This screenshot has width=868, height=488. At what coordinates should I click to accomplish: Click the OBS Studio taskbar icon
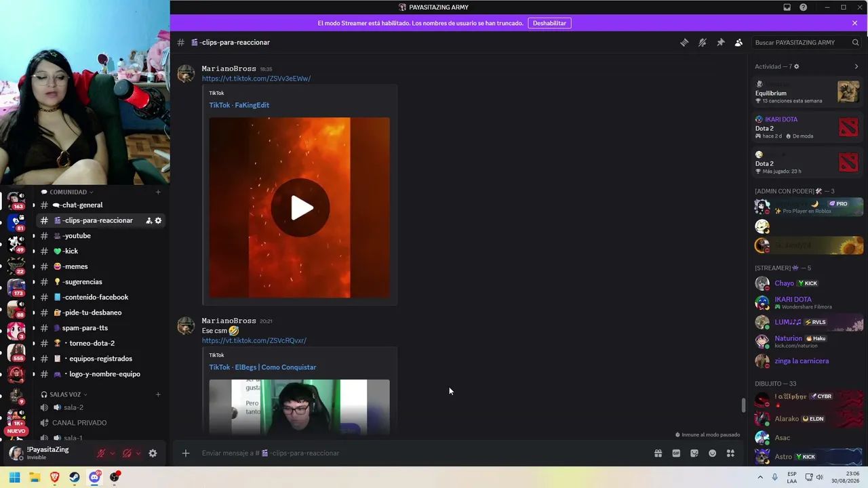115,477
